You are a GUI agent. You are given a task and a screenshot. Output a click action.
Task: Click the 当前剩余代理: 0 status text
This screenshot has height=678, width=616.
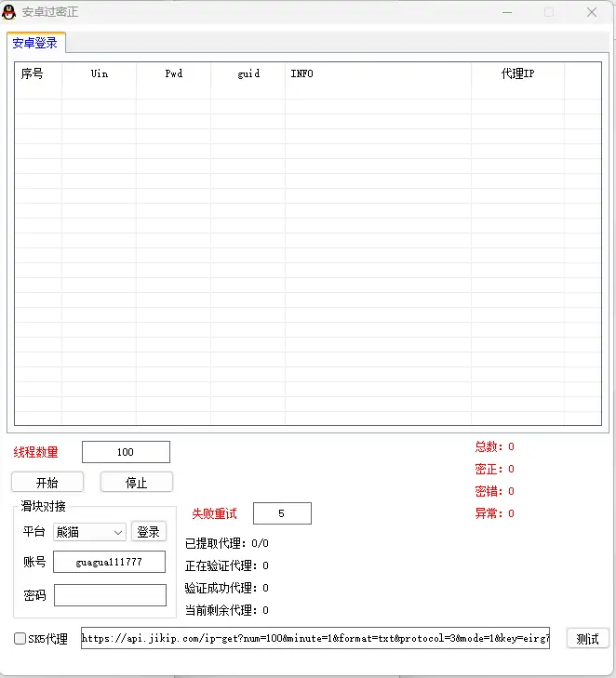click(227, 610)
